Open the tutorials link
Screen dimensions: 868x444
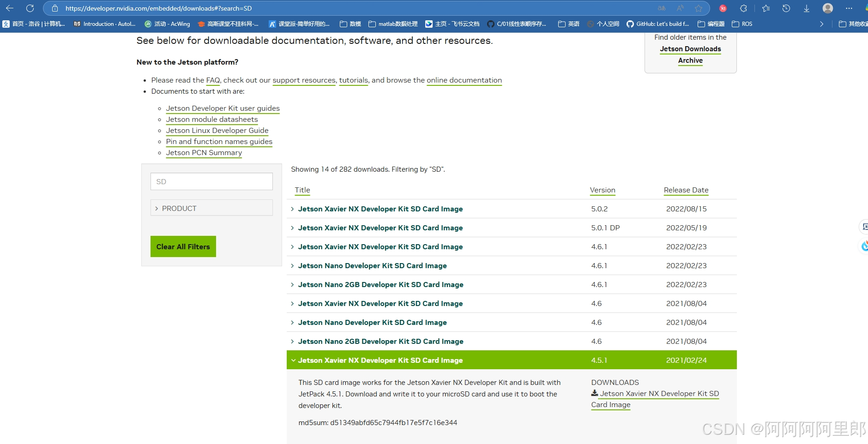[354, 80]
